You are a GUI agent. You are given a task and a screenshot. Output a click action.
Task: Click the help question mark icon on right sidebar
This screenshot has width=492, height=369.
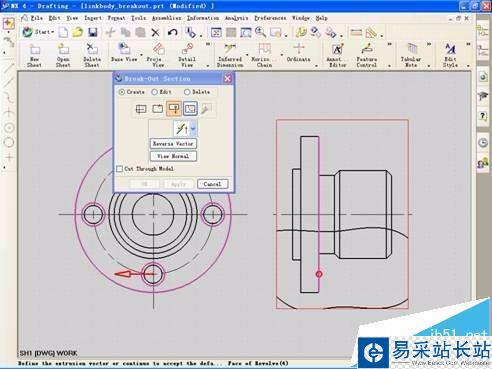[483, 116]
